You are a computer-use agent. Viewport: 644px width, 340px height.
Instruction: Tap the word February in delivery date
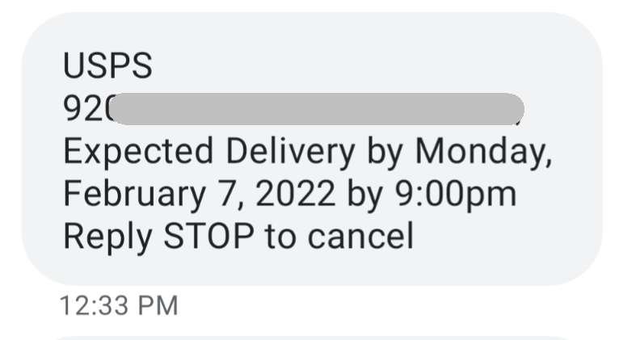click(134, 195)
